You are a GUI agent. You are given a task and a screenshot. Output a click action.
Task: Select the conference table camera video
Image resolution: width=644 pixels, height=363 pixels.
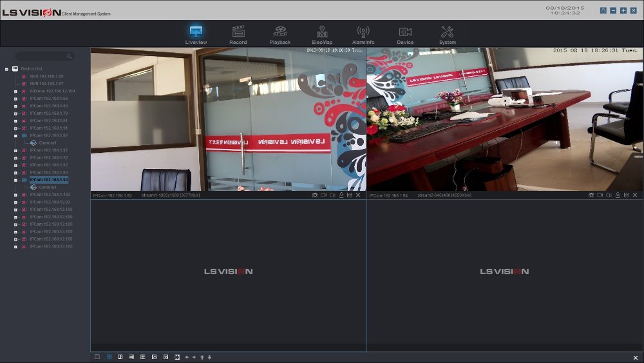point(505,119)
